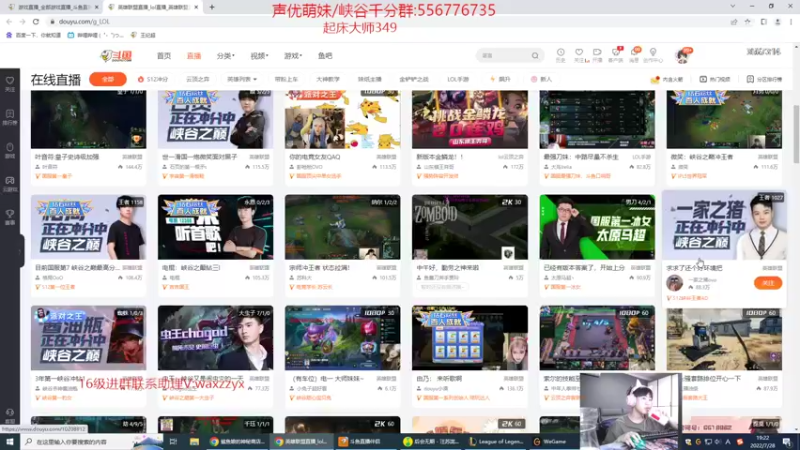Open the 一家之猪 streamer avatar
800x450 pixels.
coord(674,283)
